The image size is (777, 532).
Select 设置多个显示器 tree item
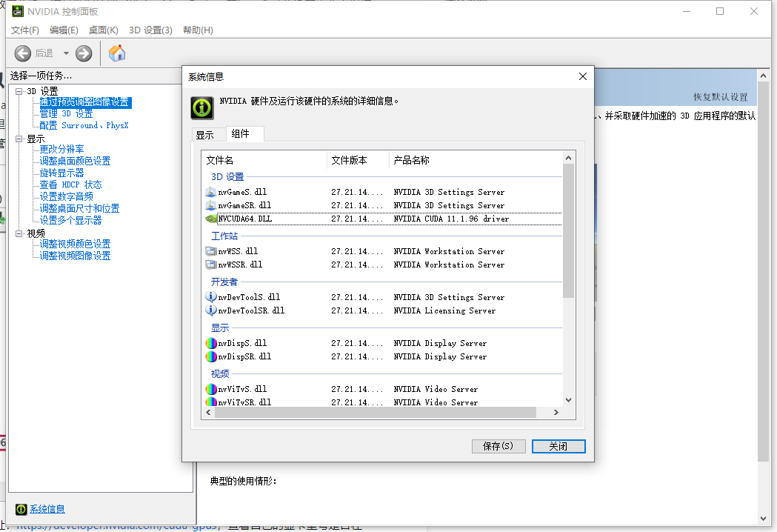coord(70,220)
